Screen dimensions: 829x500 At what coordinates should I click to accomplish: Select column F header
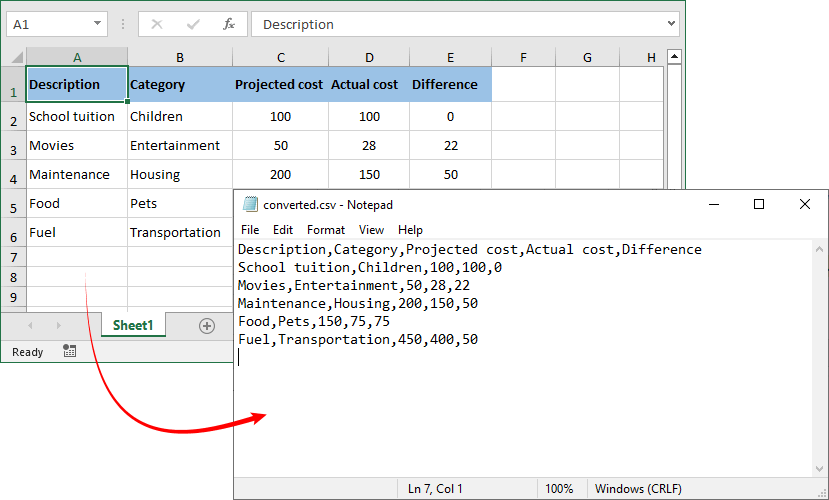coord(523,57)
